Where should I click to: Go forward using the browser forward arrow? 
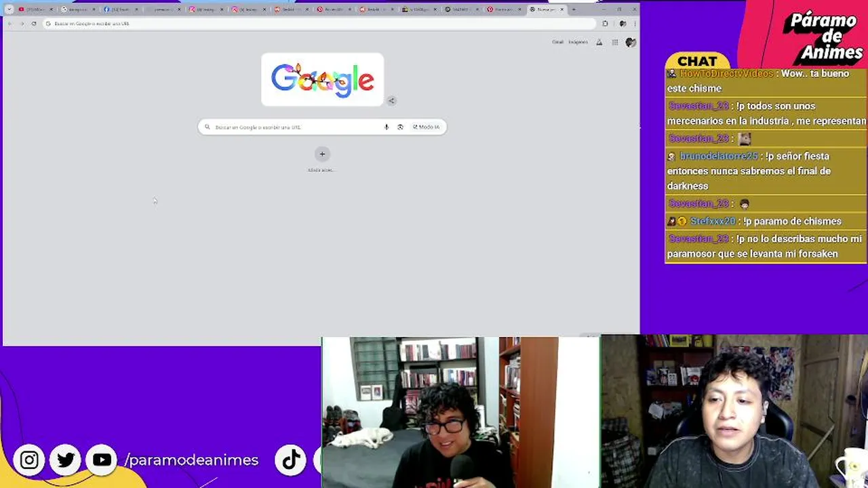click(x=22, y=24)
